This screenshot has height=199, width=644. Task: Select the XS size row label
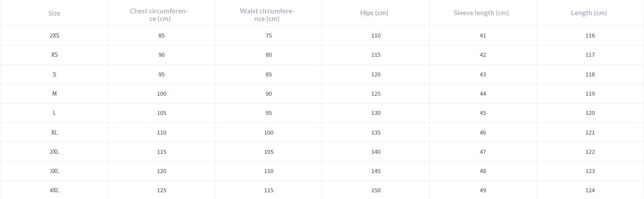point(54,55)
